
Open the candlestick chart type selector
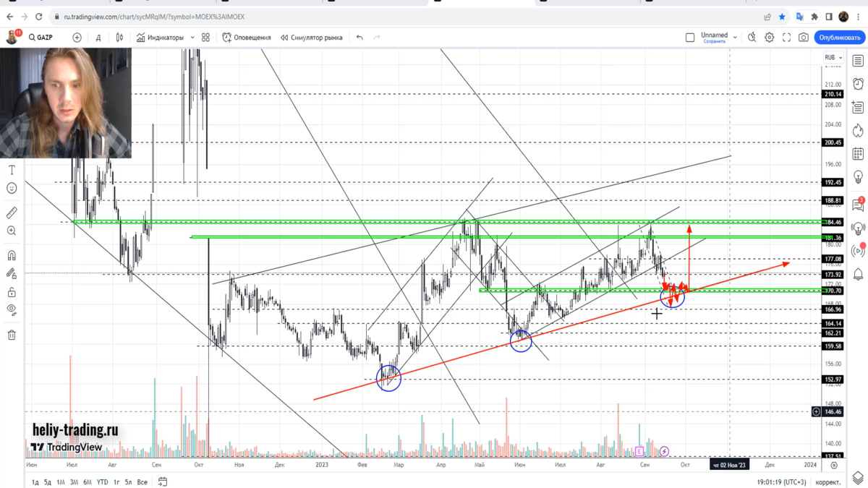point(119,38)
